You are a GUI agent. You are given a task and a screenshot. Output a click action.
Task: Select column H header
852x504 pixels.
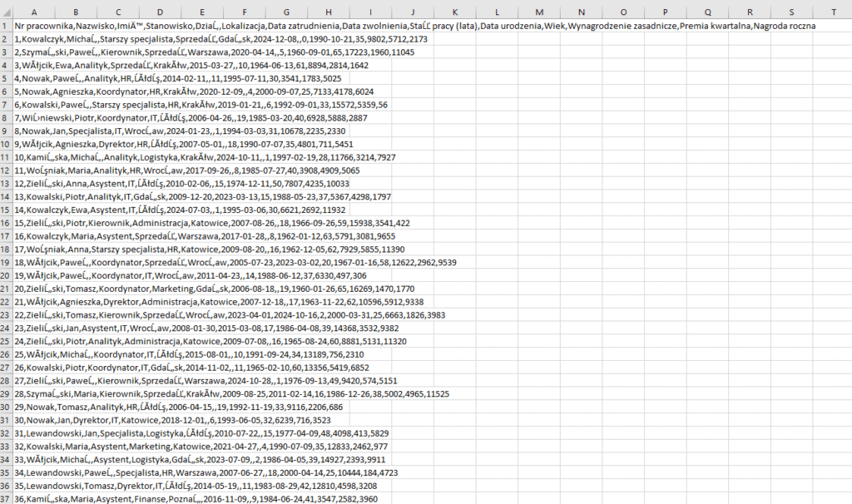(x=328, y=12)
